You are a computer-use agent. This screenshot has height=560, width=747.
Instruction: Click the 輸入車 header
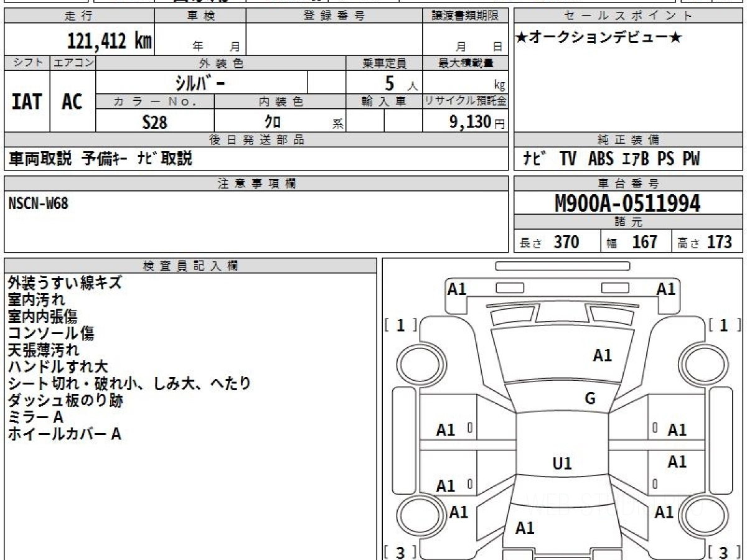(384, 101)
